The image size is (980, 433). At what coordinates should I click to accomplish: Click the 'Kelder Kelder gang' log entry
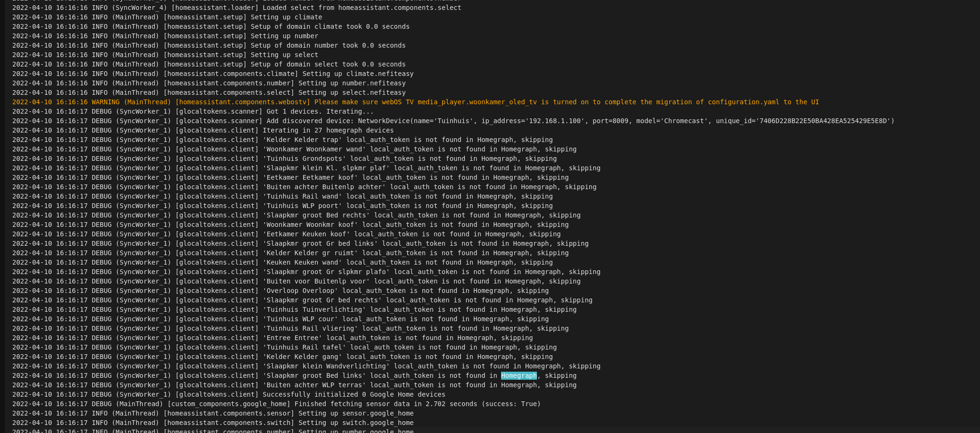[x=282, y=357]
